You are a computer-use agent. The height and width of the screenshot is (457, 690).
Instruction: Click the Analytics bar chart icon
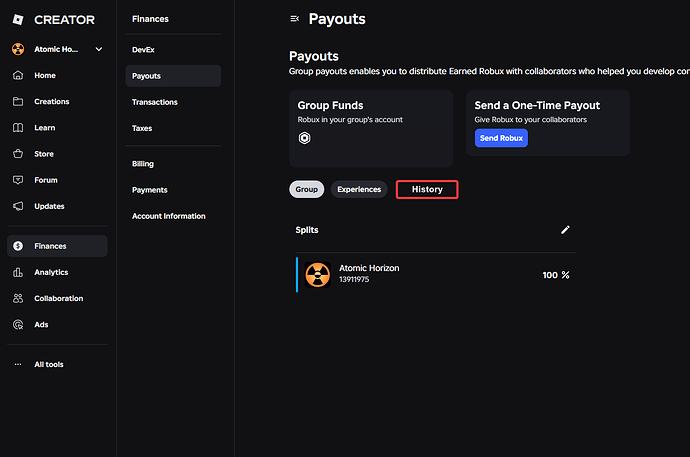(x=18, y=272)
